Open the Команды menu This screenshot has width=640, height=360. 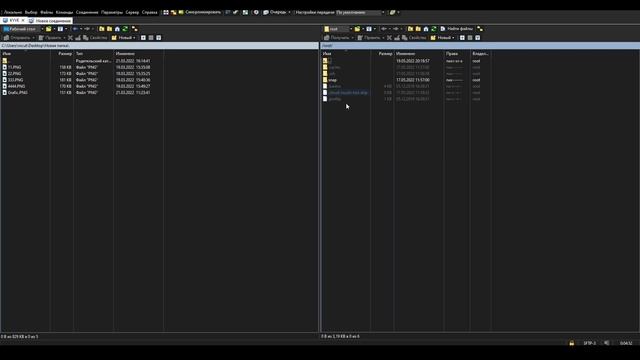click(64, 12)
